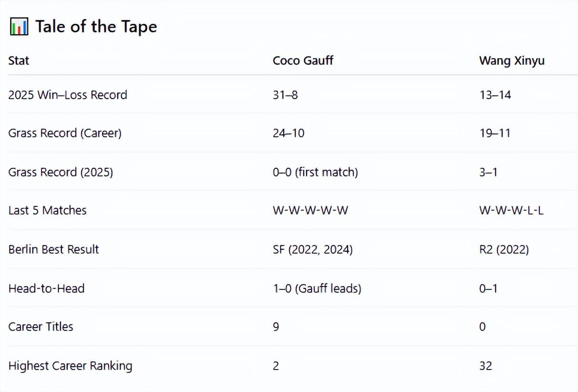Click the Career Titles row label
This screenshot has height=392, width=578.
point(41,327)
